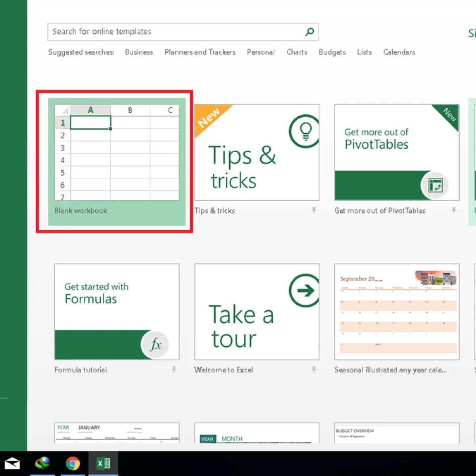Viewport: 476px width, 476px height.
Task: Pin the Formula tutorial template
Action: (x=174, y=370)
